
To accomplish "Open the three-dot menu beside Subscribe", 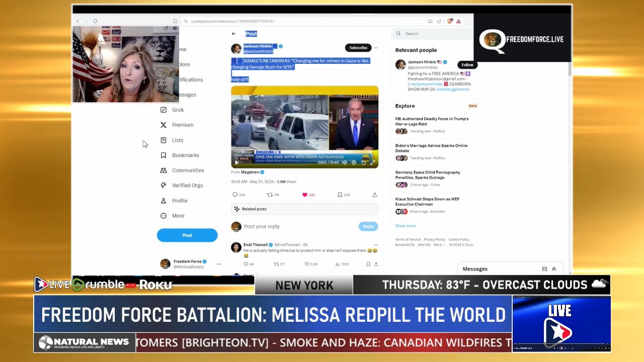I will tap(376, 48).
